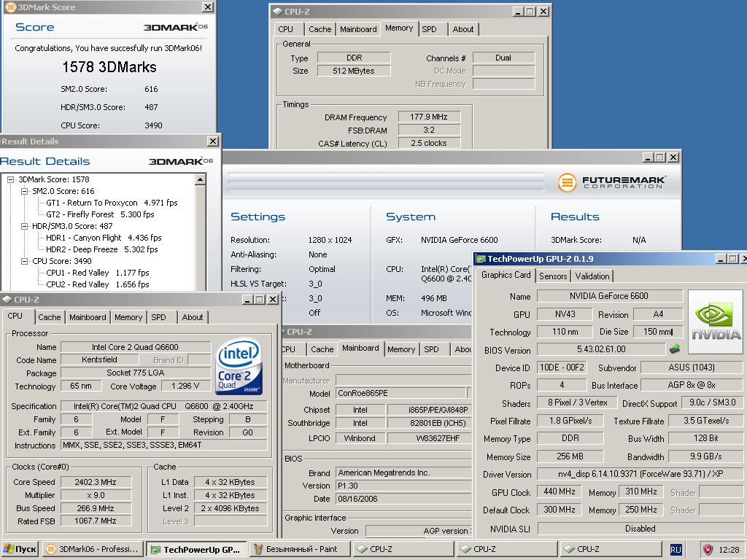Open About tab in Processor CPU-Z window
747x560 pixels.
click(193, 317)
